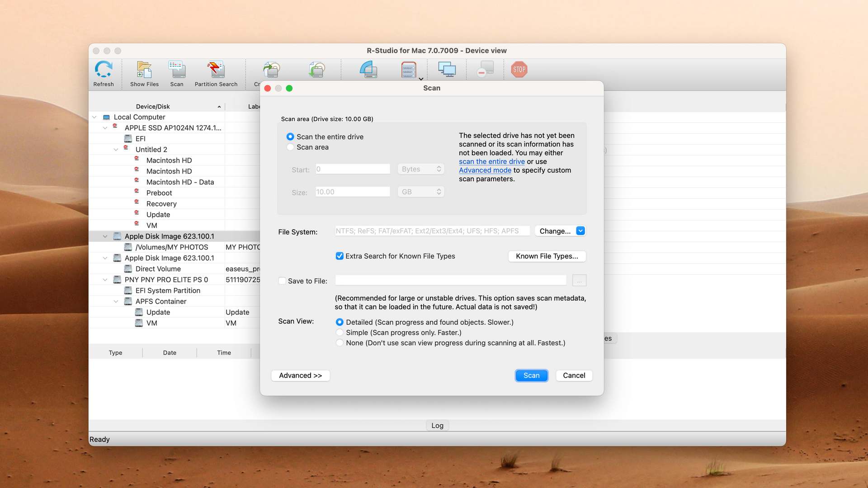
Task: Choose the Simple scan view option
Action: coord(340,333)
